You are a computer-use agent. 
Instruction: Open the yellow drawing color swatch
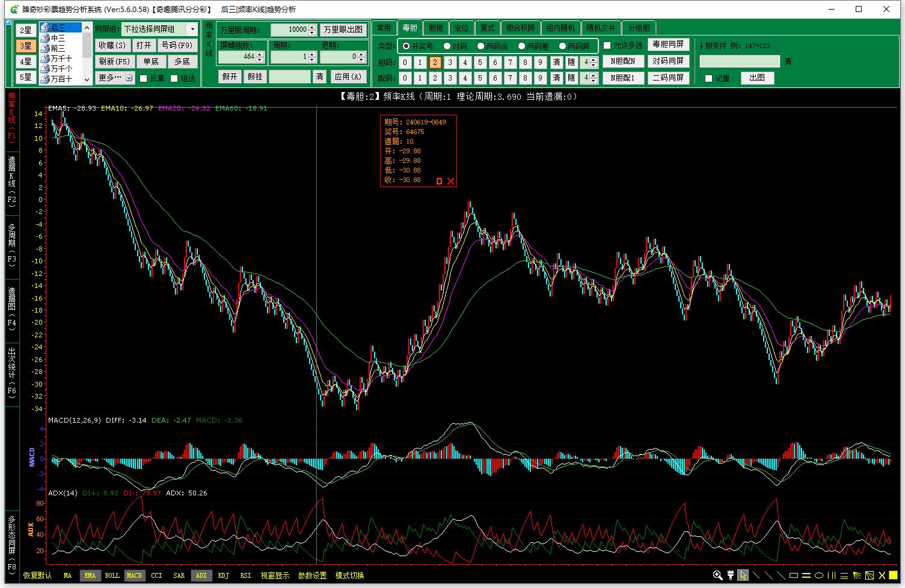pyautogui.click(x=894, y=575)
